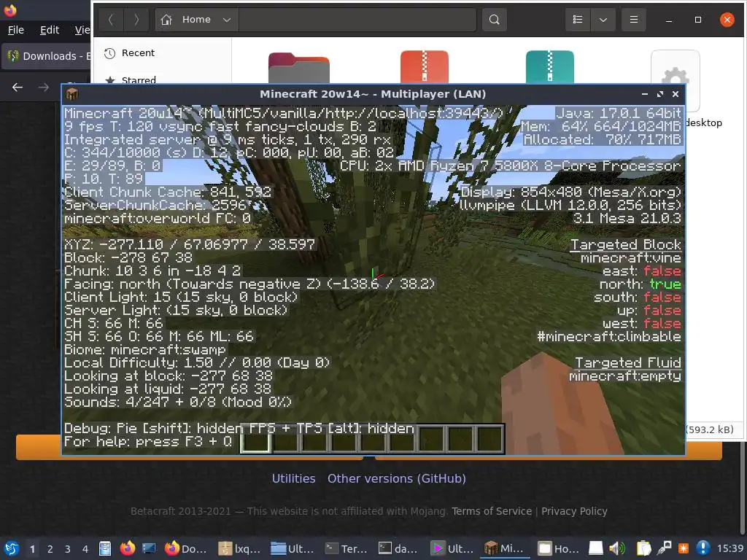Click the file manager path bar field
Image resolution: width=747 pixels, height=560 pixels.
coord(357,20)
